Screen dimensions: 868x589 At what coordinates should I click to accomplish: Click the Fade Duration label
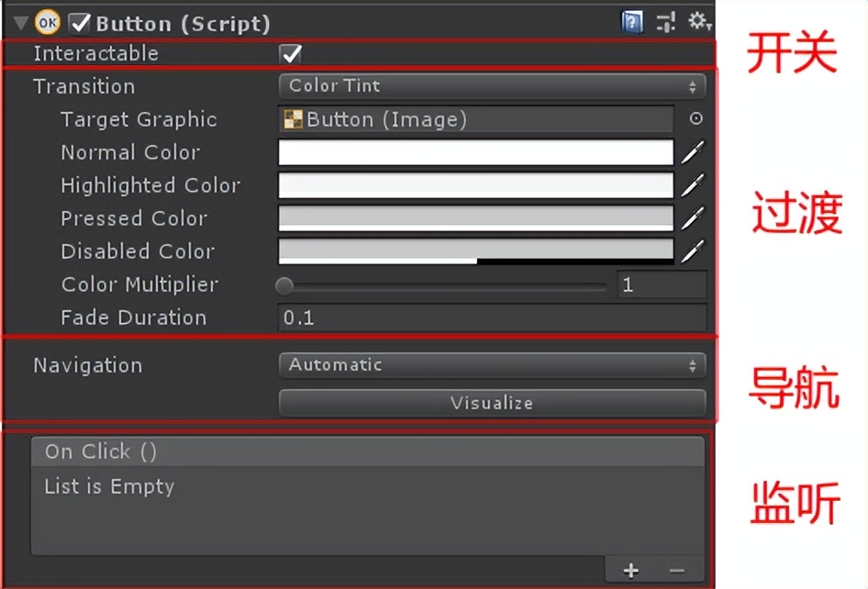click(x=133, y=317)
